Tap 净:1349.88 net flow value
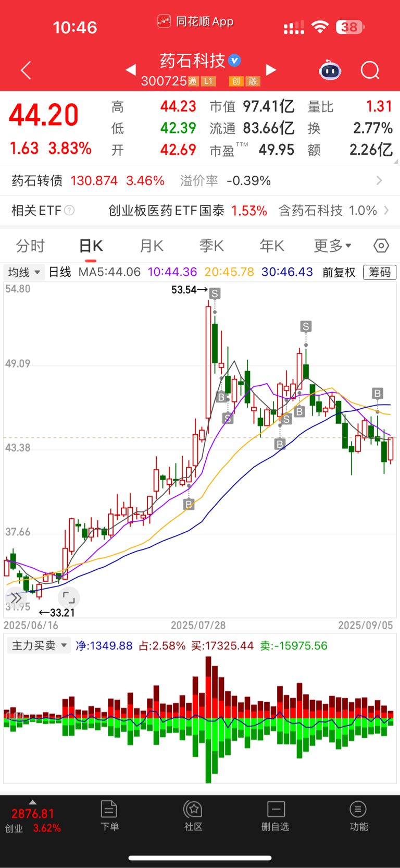Image resolution: width=400 pixels, height=868 pixels. point(104,646)
